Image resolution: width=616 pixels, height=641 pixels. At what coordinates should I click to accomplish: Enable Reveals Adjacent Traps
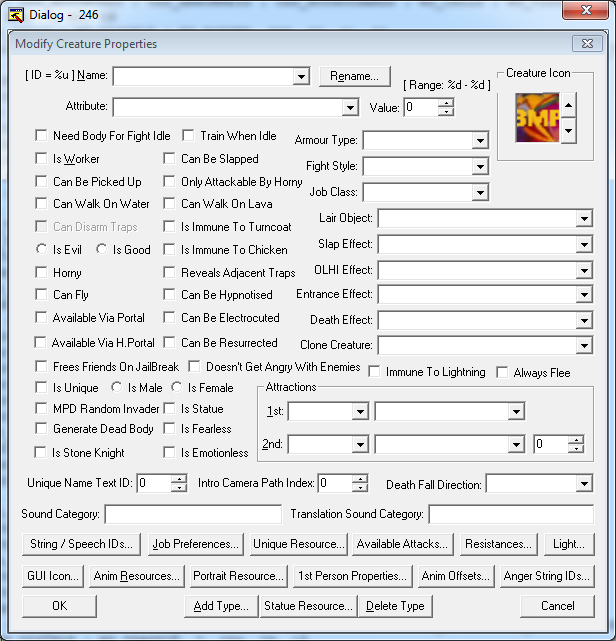[169, 272]
